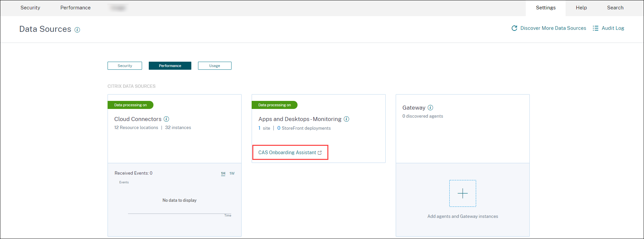Click the 1 site count link
The width and height of the screenshot is (644, 239).
pos(259,128)
